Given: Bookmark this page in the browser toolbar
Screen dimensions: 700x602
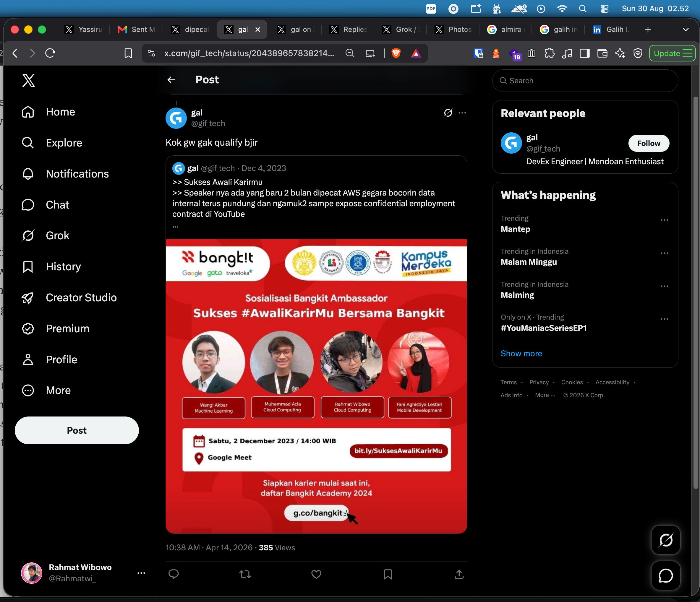Looking at the screenshot, I should pyautogui.click(x=128, y=53).
